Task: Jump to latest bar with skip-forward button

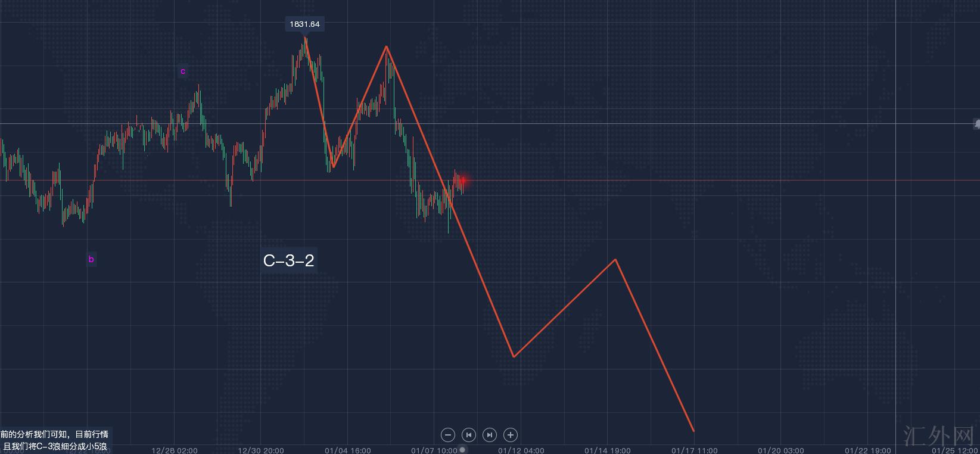Action: [489, 435]
